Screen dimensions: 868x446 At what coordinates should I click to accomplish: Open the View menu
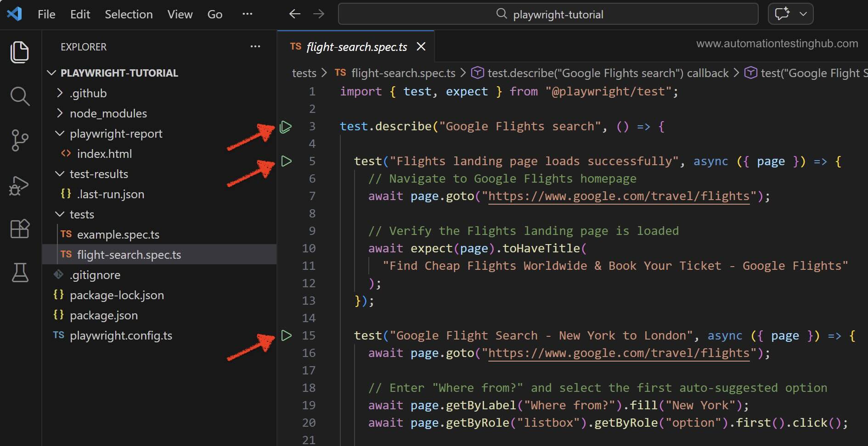180,14
